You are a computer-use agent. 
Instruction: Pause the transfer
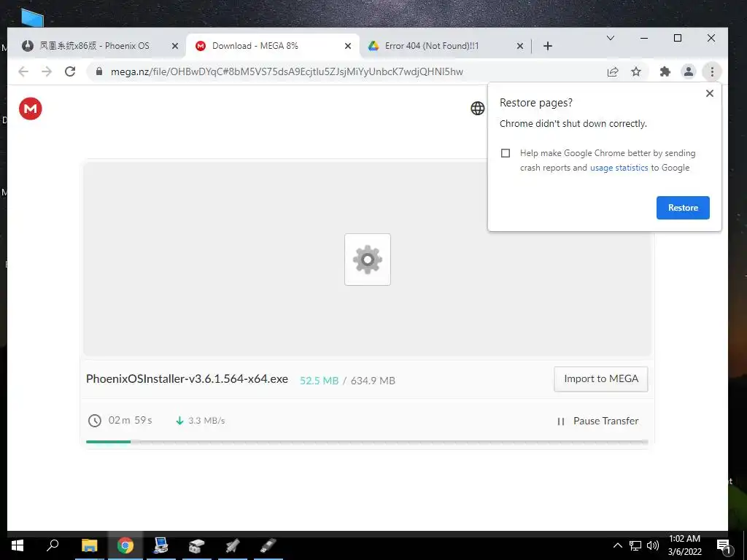598,421
